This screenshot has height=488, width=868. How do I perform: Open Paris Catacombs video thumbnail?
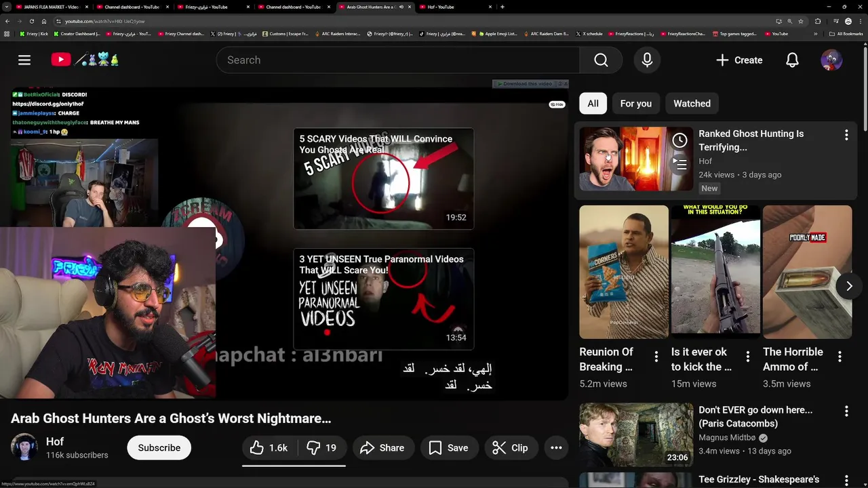pyautogui.click(x=636, y=434)
